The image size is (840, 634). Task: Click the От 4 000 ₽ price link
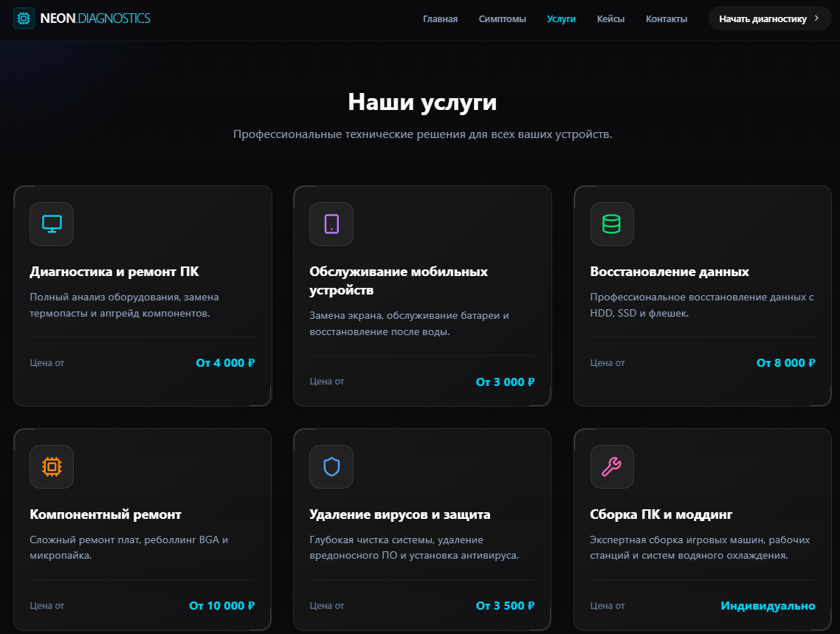tap(225, 362)
